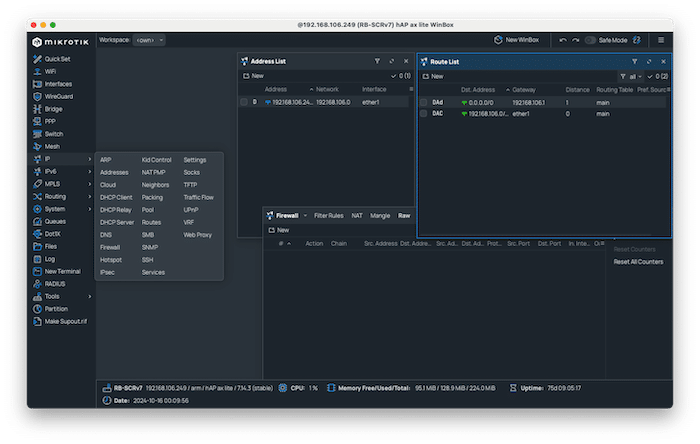Detach the Address List window with the arrows icon
Image resolution: width=700 pixels, height=444 pixels.
click(x=392, y=61)
